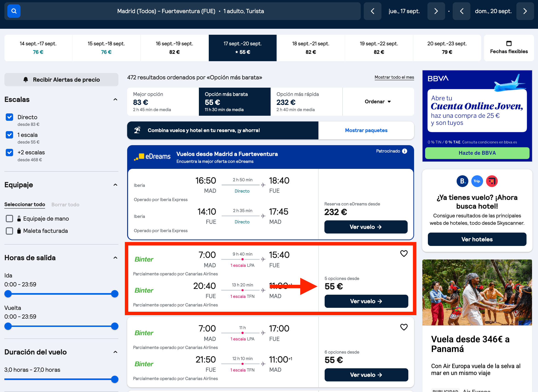
Task: Advance return date with next arrow
Action: click(x=525, y=11)
